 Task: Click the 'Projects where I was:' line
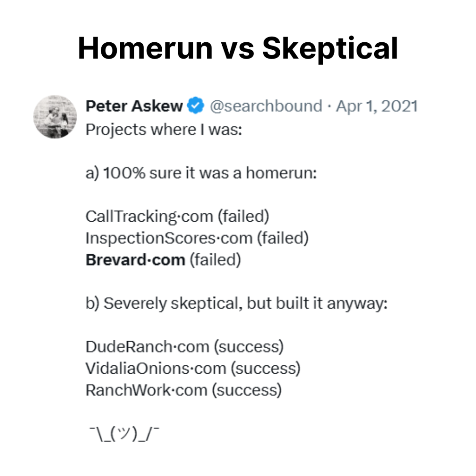click(164, 130)
